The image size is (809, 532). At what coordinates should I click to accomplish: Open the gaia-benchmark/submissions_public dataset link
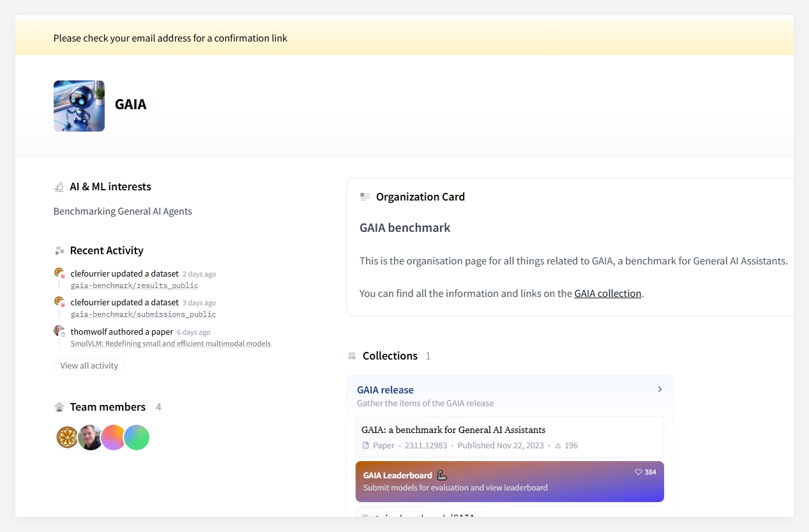[143, 314]
